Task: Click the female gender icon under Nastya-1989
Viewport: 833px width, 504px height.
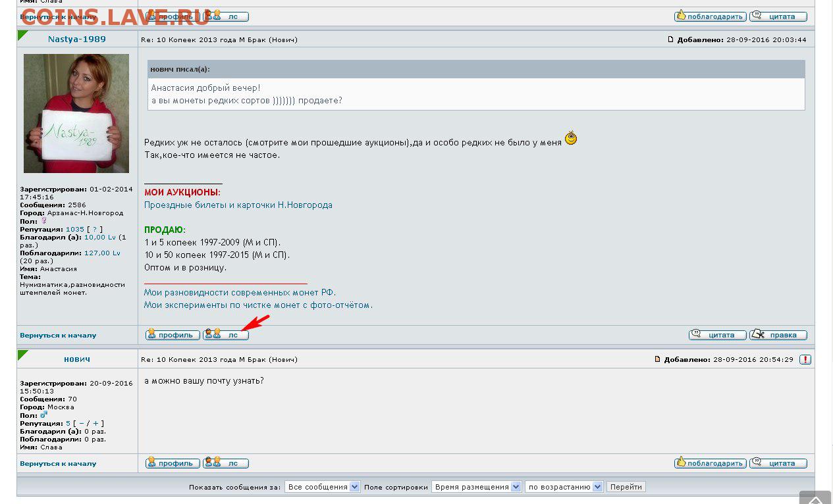Action: point(44,221)
